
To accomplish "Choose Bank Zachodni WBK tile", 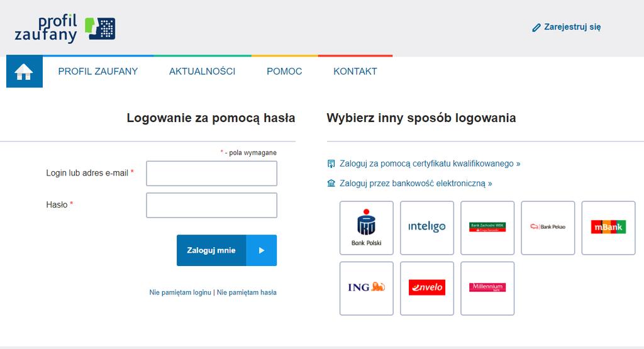I will [487, 228].
